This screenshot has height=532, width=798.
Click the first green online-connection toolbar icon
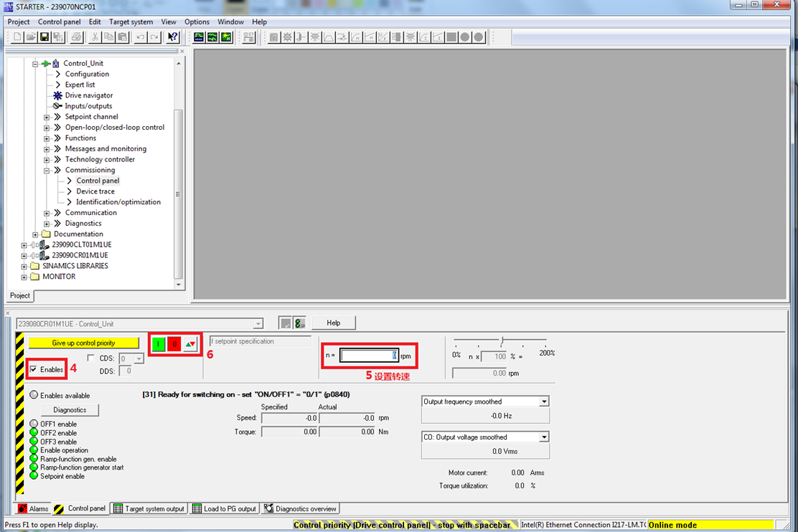[199, 37]
